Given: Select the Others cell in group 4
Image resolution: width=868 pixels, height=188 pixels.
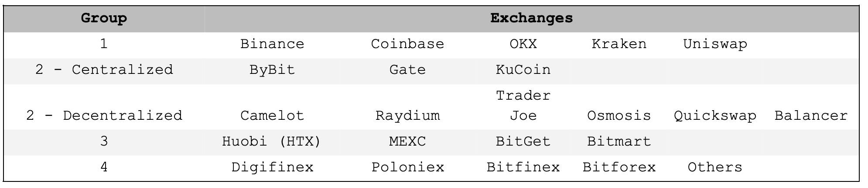Looking at the screenshot, I should 715,167.
